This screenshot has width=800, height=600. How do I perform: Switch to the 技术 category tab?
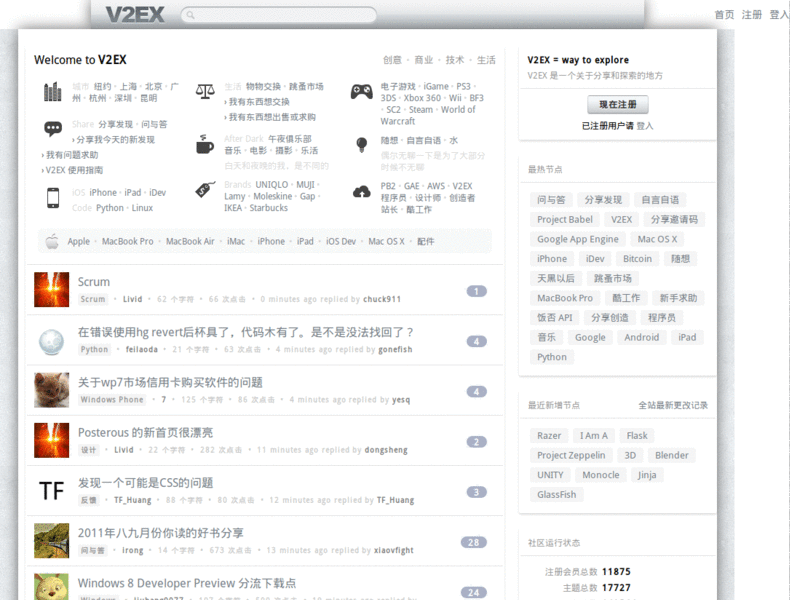coord(452,59)
